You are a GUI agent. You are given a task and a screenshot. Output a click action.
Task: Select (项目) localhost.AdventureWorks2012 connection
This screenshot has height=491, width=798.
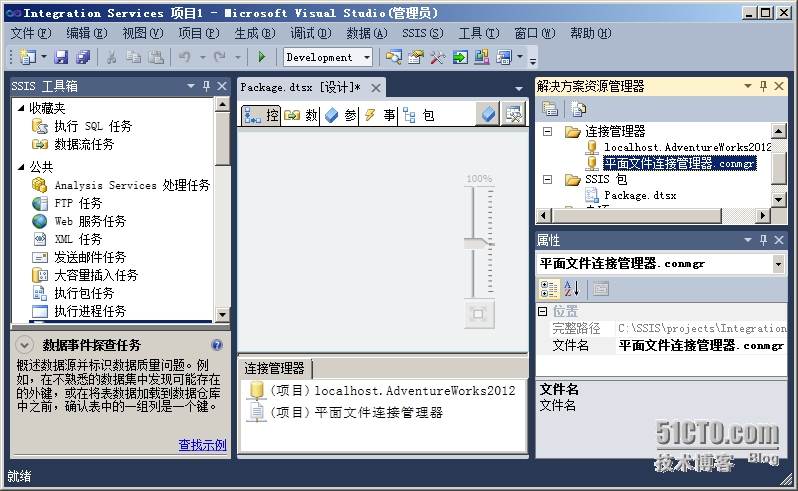pos(393,390)
